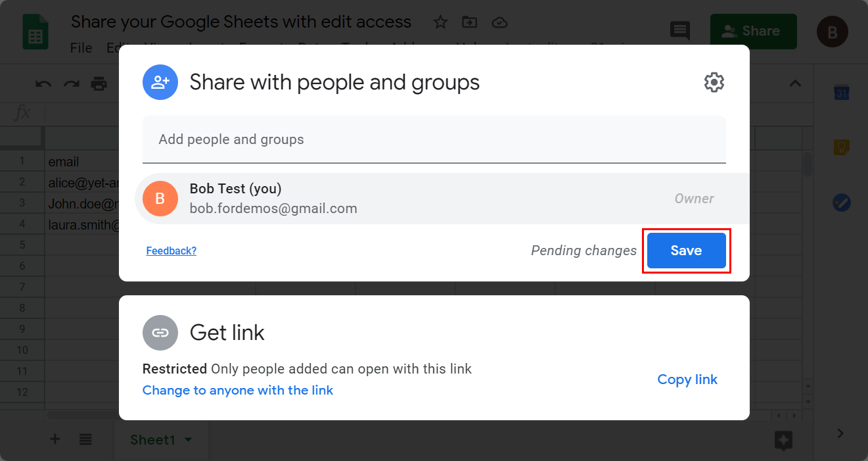
Task: Open the comment history icon
Action: coord(679,31)
